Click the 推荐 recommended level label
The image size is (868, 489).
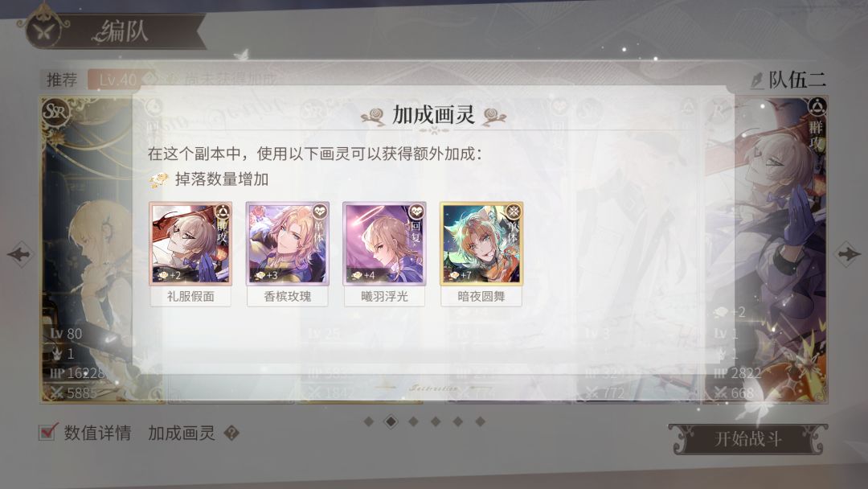coord(61,80)
